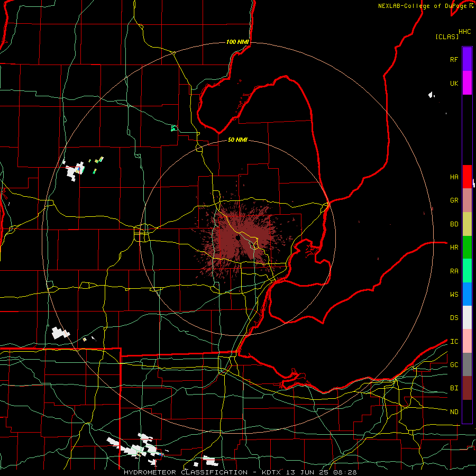Viewport: 476px width, 476px height.
Task: Select the WS blue legend swatch
Action: click(467, 294)
